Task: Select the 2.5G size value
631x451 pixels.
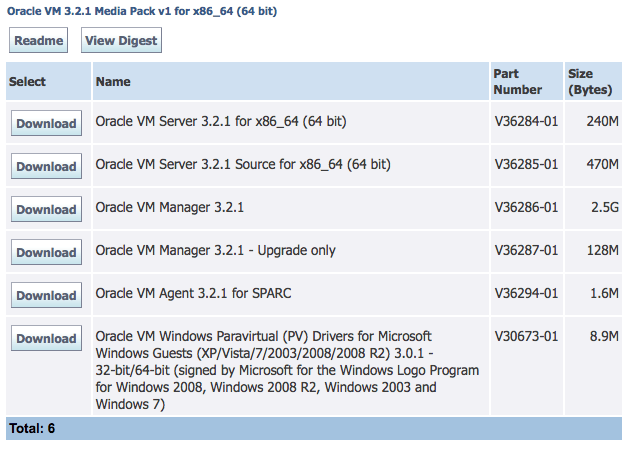Action: pyautogui.click(x=605, y=207)
